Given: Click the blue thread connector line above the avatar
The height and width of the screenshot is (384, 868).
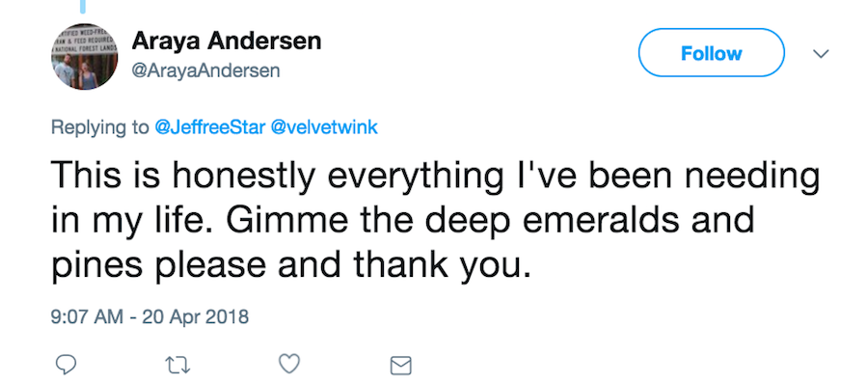Looking at the screenshot, I should click(83, 6).
